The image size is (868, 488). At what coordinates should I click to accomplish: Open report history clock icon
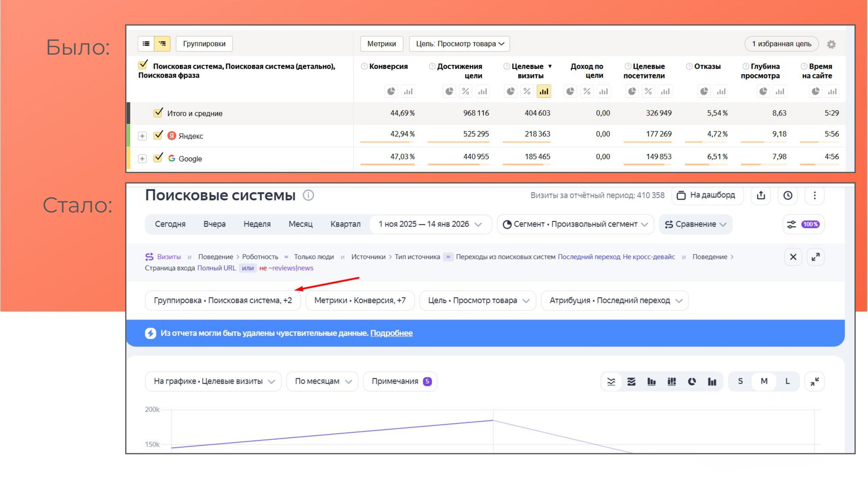coord(788,195)
